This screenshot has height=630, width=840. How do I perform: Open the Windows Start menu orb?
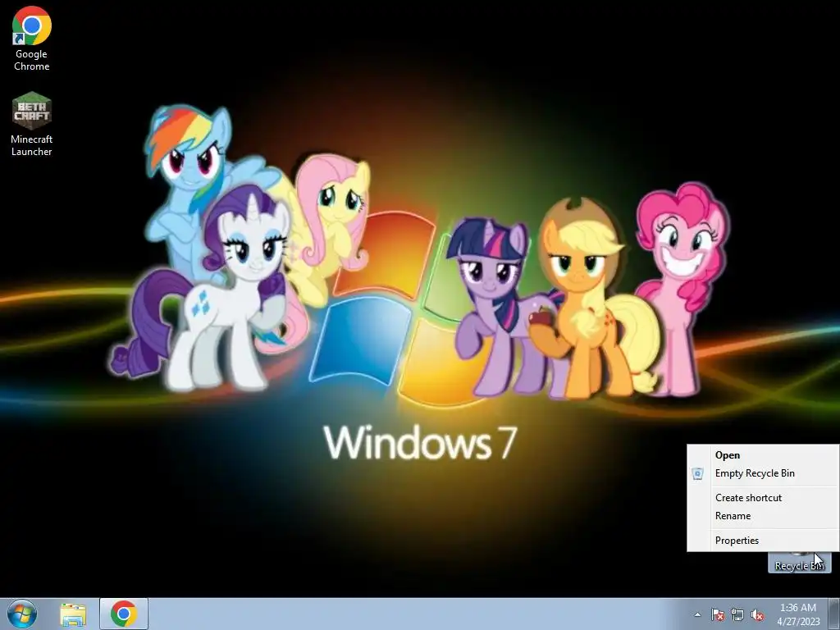tap(22, 614)
